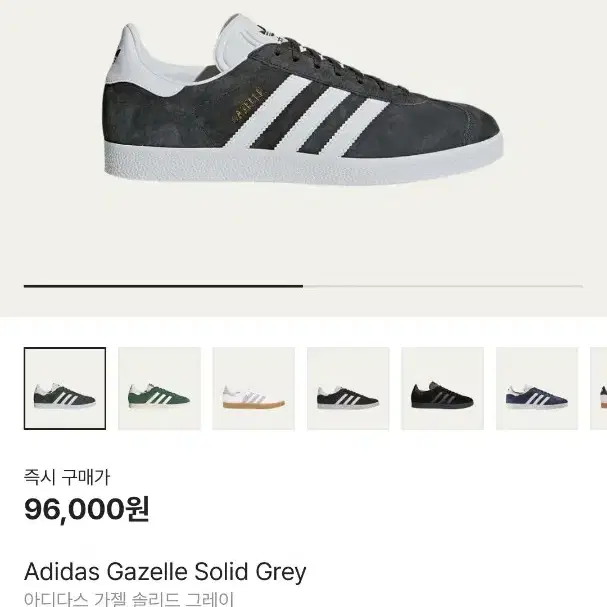Click the trefoil logo on the shoe tongue

(x=268, y=33)
